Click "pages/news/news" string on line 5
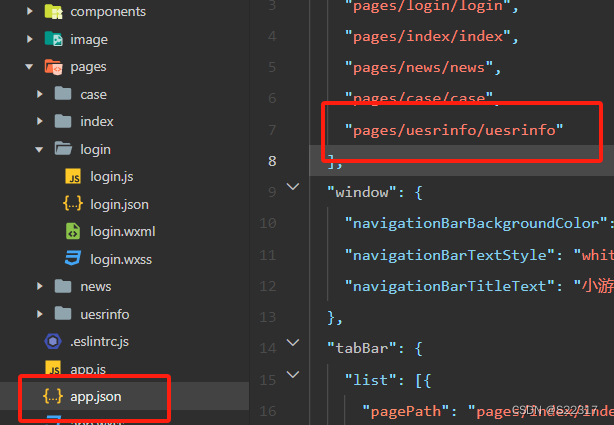Image resolution: width=614 pixels, height=425 pixels. [x=419, y=67]
